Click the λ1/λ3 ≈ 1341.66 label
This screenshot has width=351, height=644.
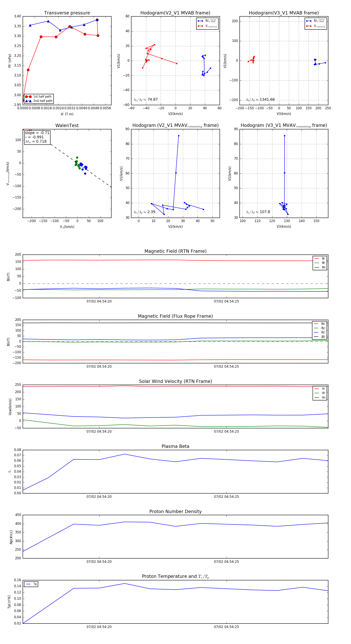coord(260,100)
